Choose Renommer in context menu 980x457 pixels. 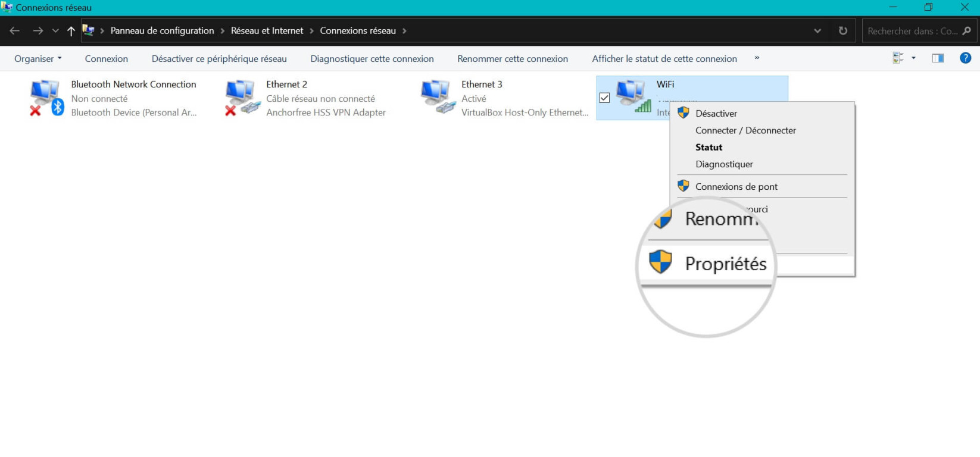click(x=720, y=218)
